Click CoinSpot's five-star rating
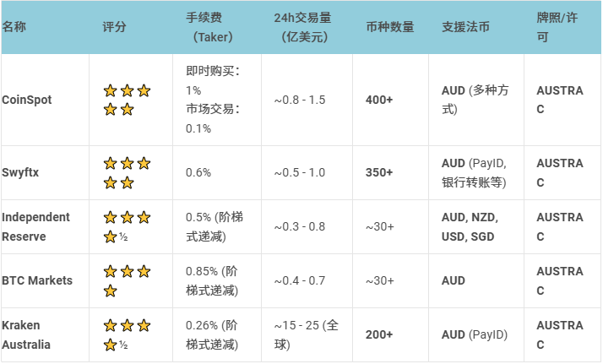This screenshot has width=603, height=364. [x=127, y=100]
